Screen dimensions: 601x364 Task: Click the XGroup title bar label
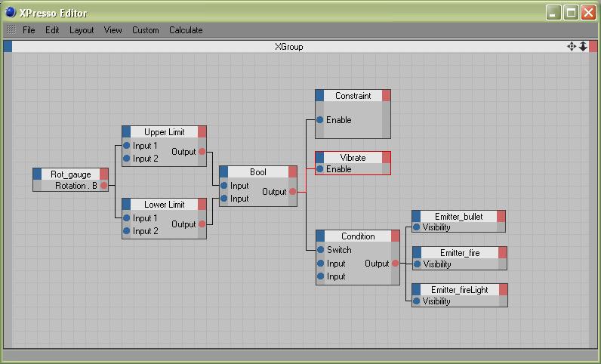point(289,46)
